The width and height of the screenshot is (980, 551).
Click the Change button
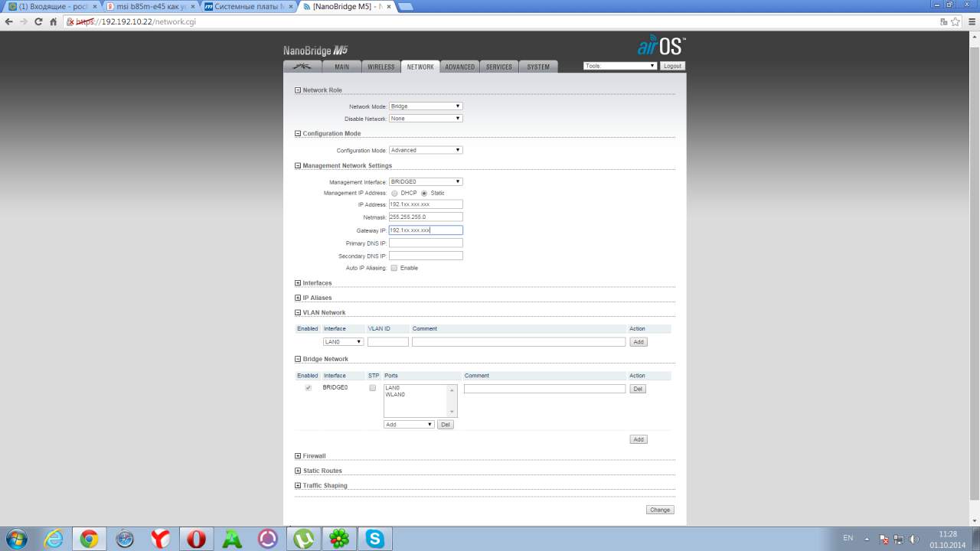pyautogui.click(x=660, y=510)
